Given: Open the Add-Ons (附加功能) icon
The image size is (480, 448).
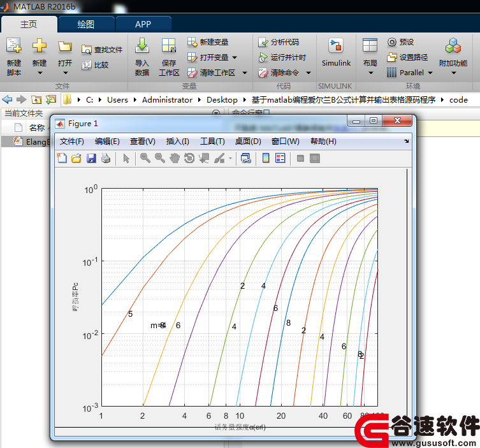Looking at the screenshot, I should (453, 46).
